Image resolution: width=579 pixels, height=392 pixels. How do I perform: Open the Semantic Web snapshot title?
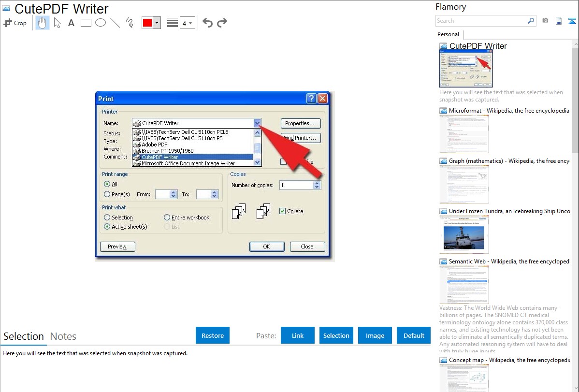(509, 261)
